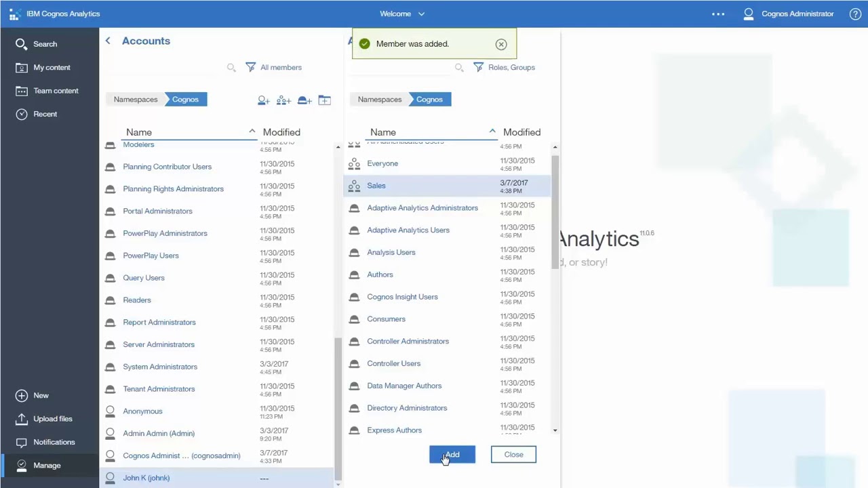Sort right panel list by Name
Viewport: 868px width, 488px height.
[x=383, y=132]
